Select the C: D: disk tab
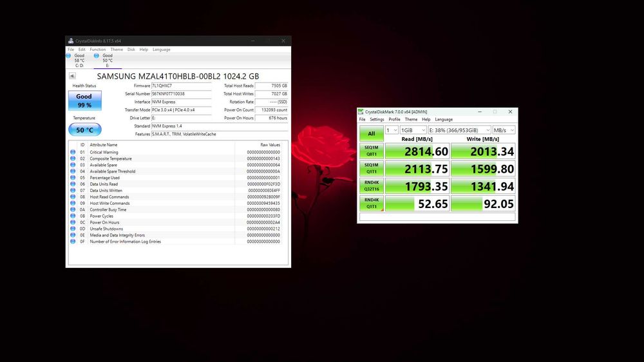Viewport: 644px width, 362px height. coord(79,61)
